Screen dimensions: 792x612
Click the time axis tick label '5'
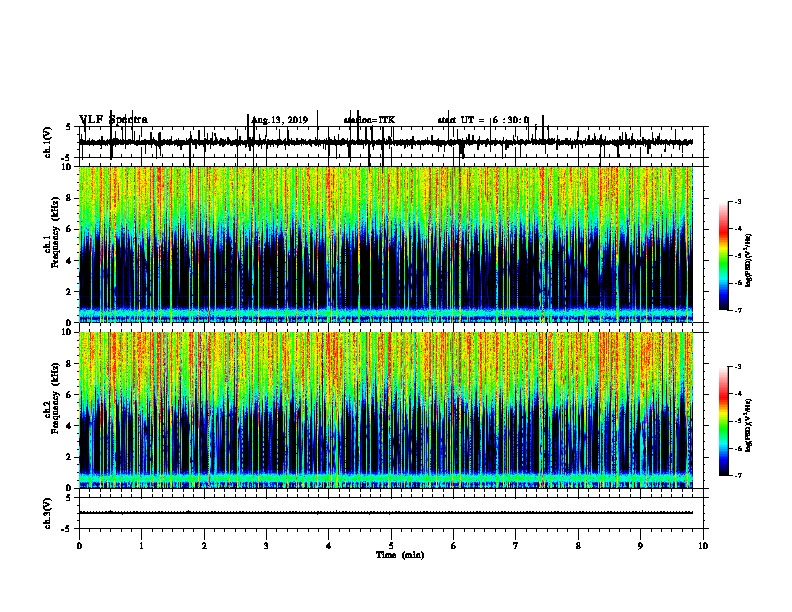click(x=391, y=546)
